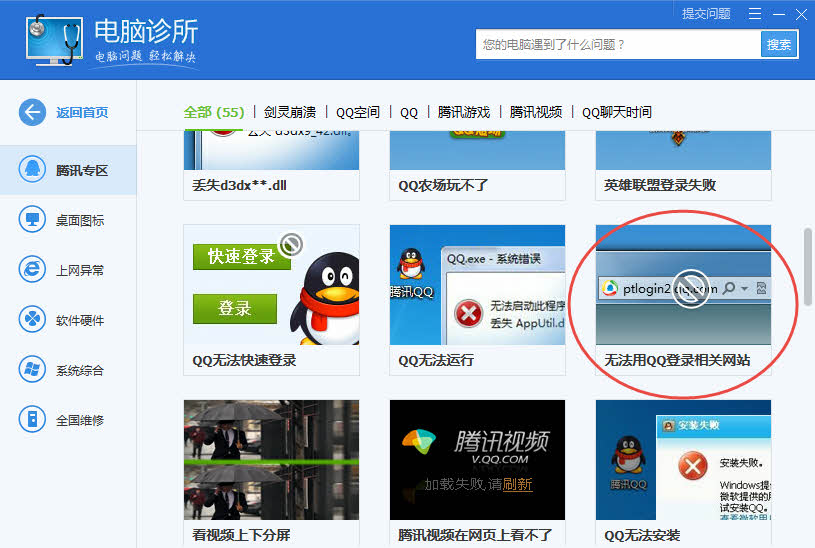Select the 全部 (55) tab
The height and width of the screenshot is (548, 815).
(214, 112)
